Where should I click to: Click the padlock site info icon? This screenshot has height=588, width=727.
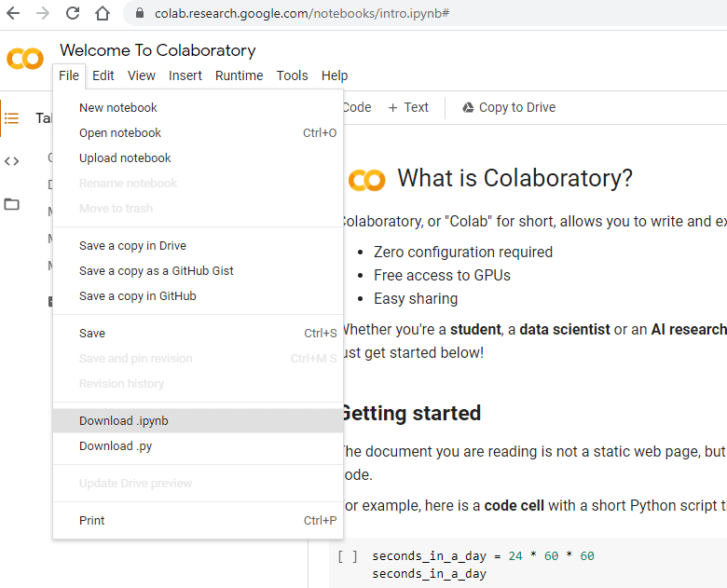(140, 13)
